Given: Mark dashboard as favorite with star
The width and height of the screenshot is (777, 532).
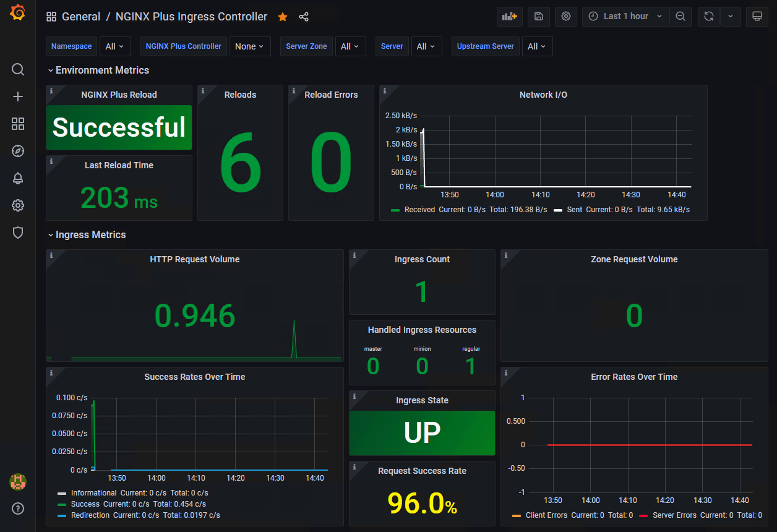Looking at the screenshot, I should click(283, 17).
